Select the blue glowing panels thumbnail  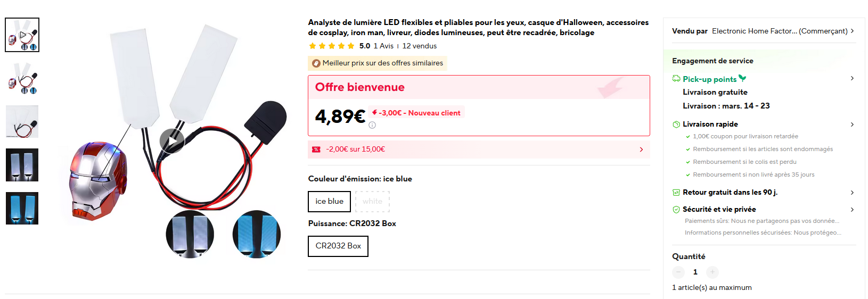point(22,208)
